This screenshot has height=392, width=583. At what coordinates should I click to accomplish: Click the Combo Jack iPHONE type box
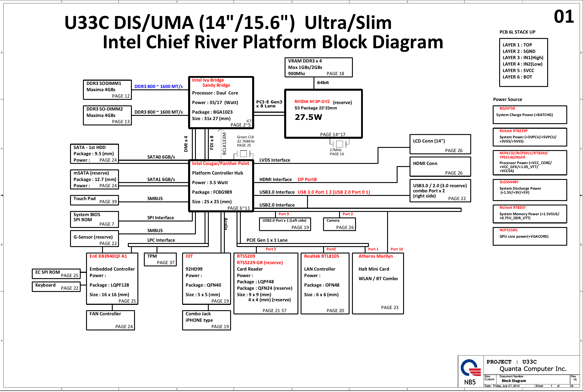[207, 320]
